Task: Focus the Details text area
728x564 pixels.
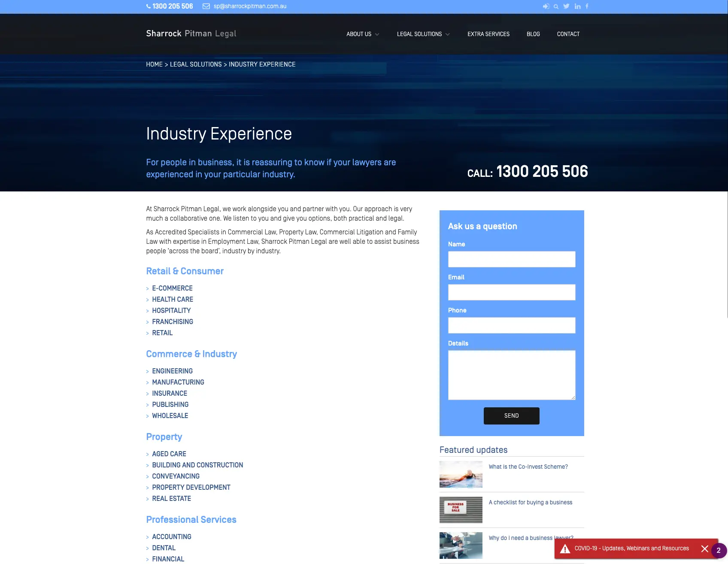Action: pyautogui.click(x=511, y=375)
